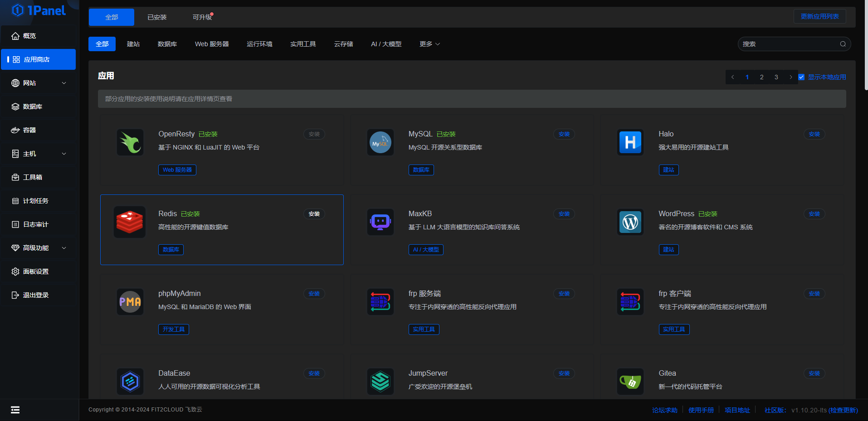This screenshot has height=421, width=868.
Task: Install Redis with 安装 button
Action: (x=314, y=214)
